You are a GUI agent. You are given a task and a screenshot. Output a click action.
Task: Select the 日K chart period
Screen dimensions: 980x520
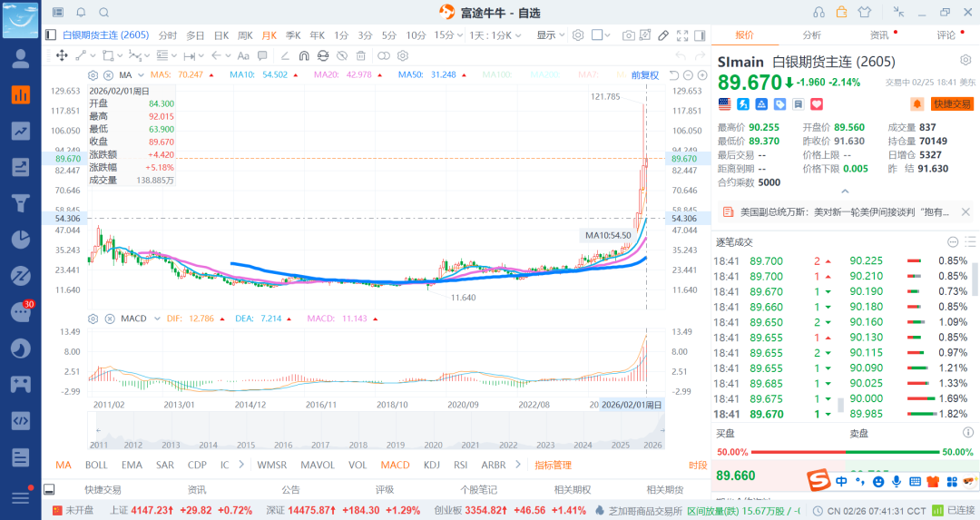(221, 35)
